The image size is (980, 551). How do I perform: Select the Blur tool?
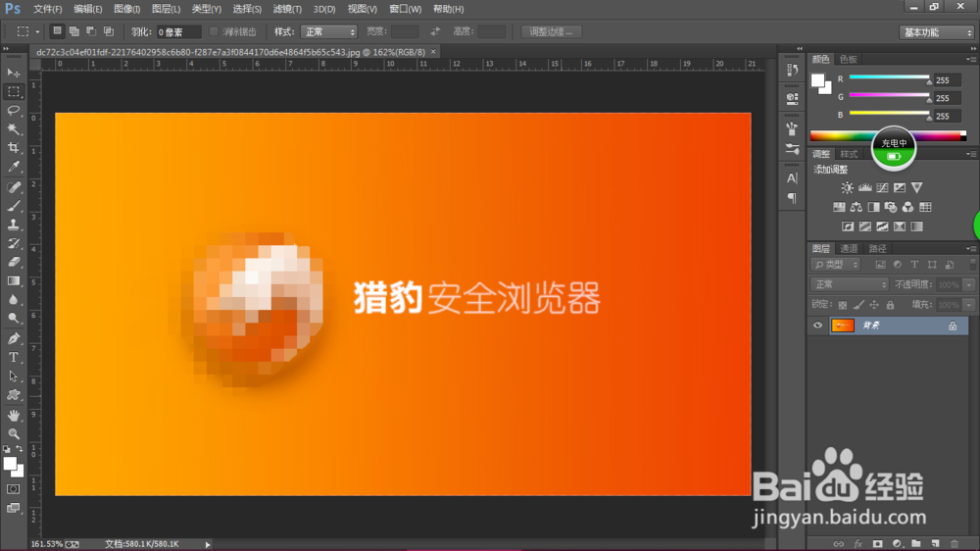pos(13,300)
